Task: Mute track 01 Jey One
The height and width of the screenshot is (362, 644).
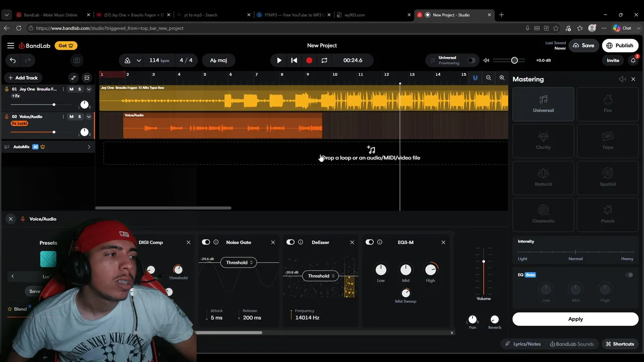Action: point(71,89)
